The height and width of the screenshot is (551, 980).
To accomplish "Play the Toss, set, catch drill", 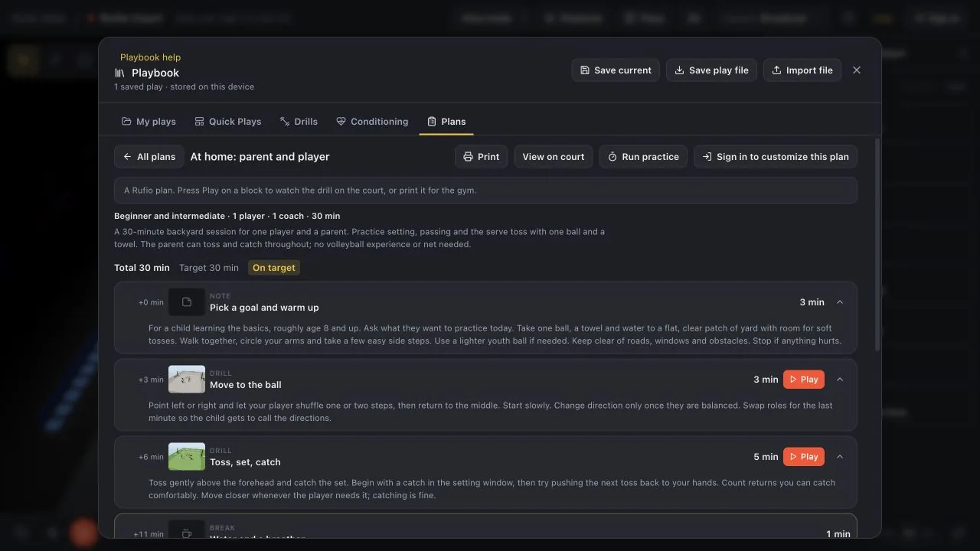I will (x=804, y=457).
